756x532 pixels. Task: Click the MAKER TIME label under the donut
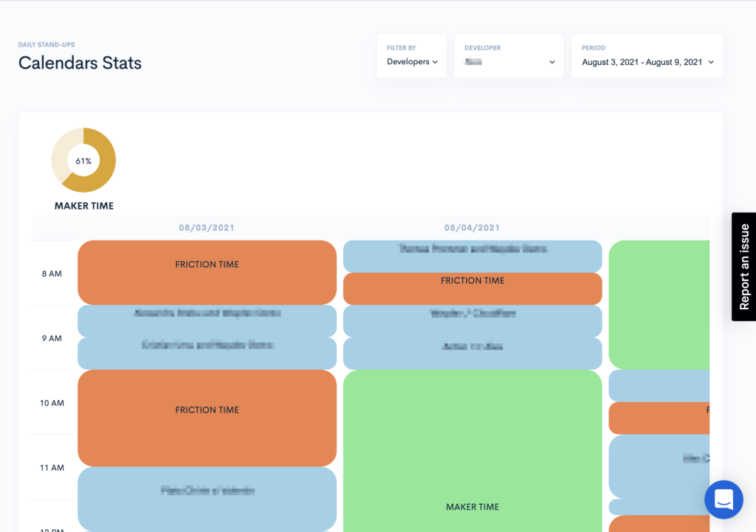click(x=84, y=207)
